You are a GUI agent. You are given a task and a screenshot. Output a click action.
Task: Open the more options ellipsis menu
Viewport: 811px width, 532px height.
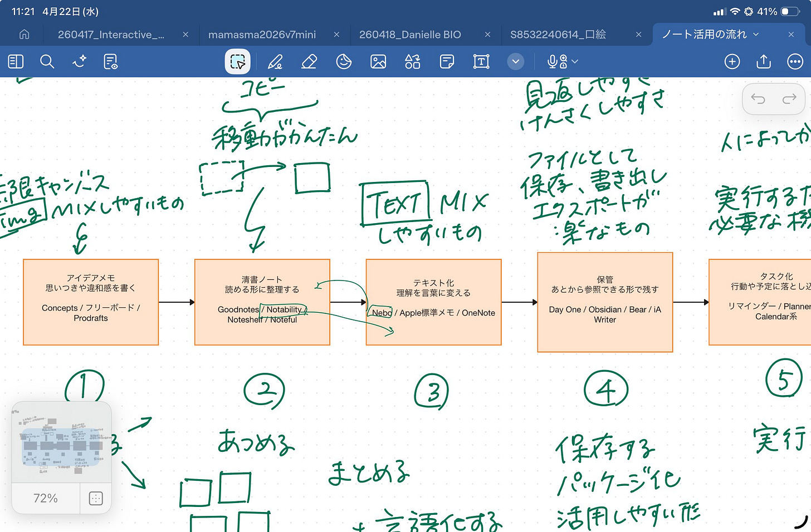tap(795, 61)
